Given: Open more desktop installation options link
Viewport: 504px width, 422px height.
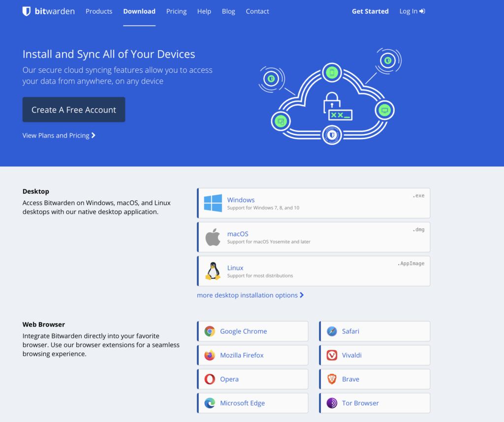Looking at the screenshot, I should (x=250, y=295).
